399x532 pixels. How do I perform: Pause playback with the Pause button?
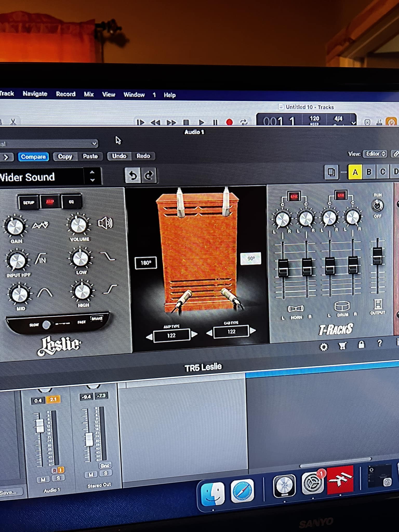[x=215, y=122]
